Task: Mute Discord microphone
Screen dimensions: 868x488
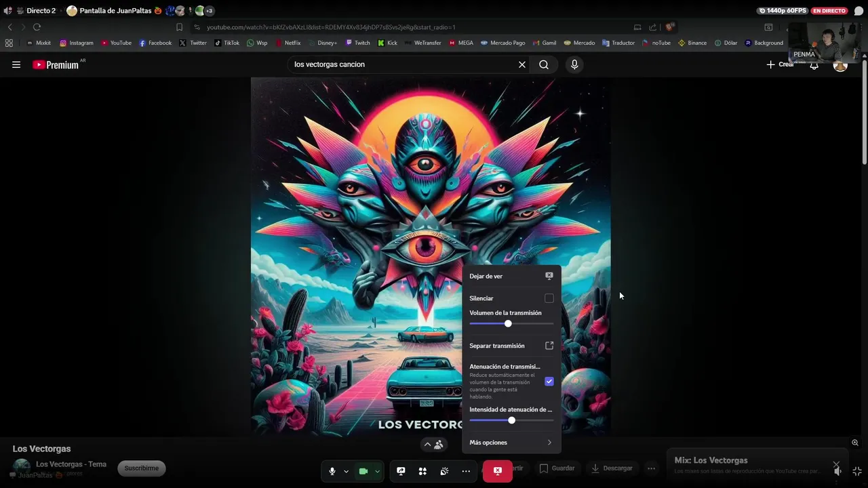Action: (332, 471)
